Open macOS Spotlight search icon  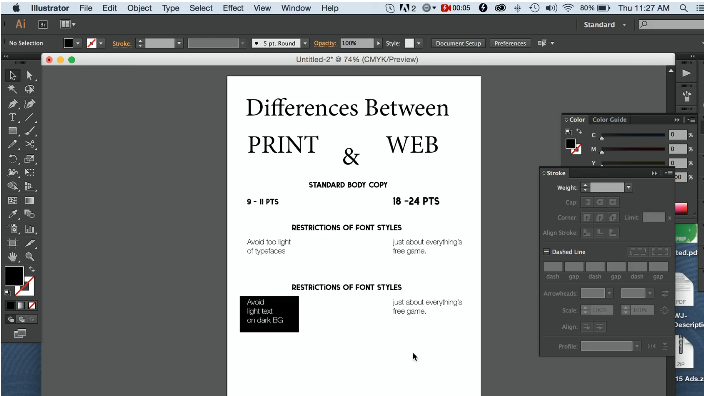[683, 8]
